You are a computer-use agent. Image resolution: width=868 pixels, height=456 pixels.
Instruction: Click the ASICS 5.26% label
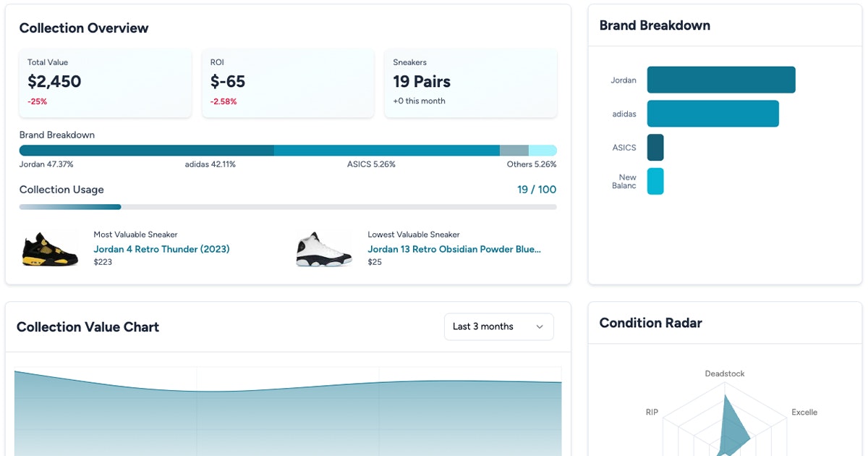point(371,164)
